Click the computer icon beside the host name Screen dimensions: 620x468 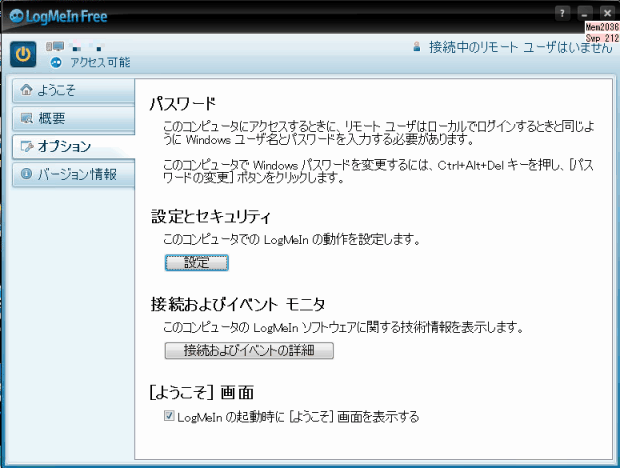click(x=55, y=47)
